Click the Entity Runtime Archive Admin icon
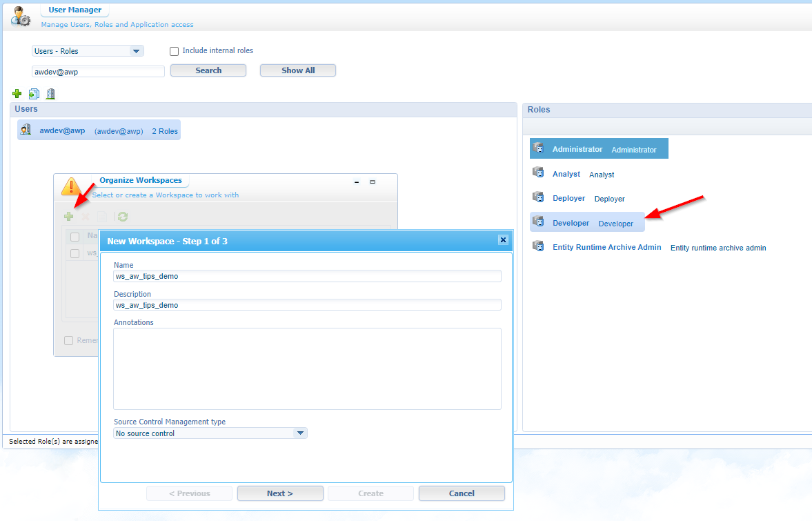 point(539,246)
